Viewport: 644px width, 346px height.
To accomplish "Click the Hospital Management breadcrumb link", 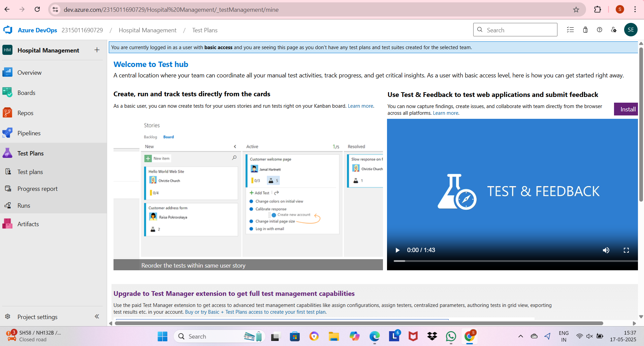I will 148,30.
